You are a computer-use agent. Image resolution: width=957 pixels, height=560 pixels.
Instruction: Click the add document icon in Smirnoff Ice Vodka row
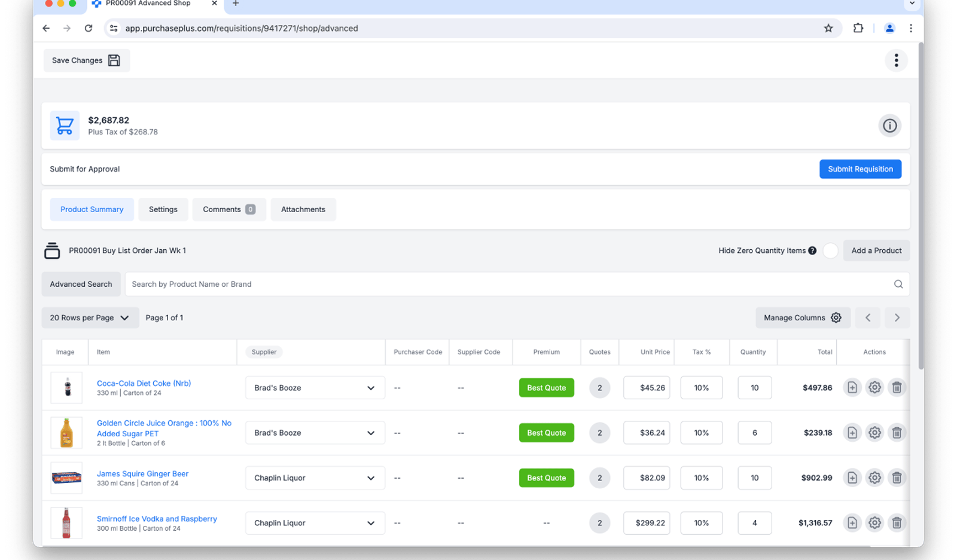[x=852, y=523]
